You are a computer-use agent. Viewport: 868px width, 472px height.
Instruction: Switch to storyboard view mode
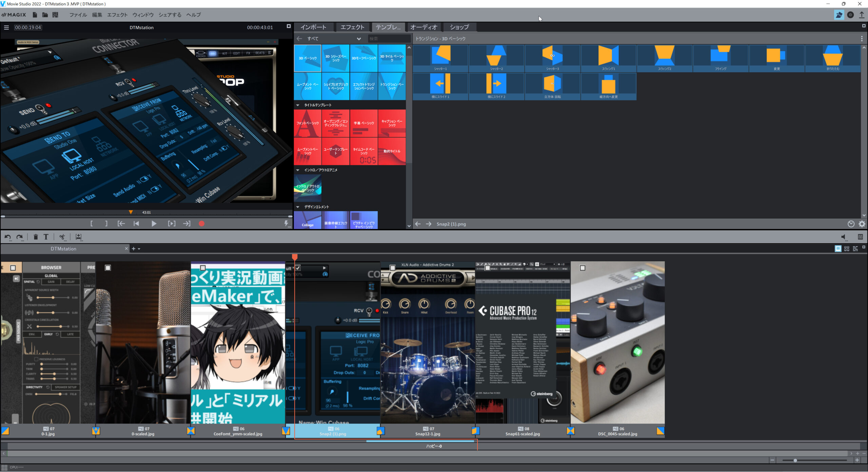point(838,249)
